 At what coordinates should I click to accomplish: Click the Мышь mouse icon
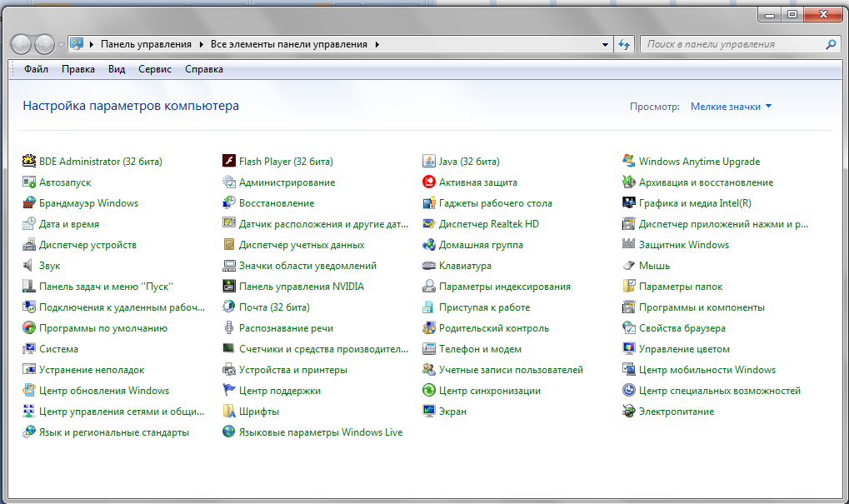click(x=629, y=265)
